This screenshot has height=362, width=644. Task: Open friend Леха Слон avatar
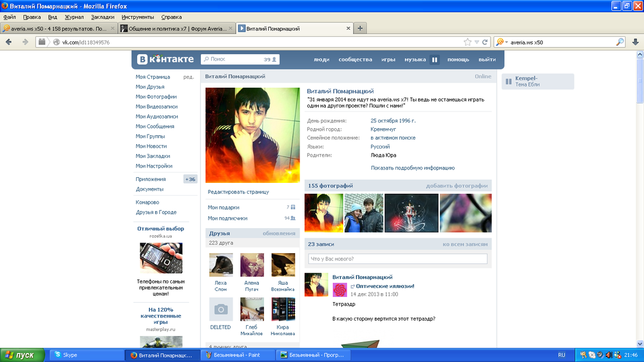[x=221, y=265]
